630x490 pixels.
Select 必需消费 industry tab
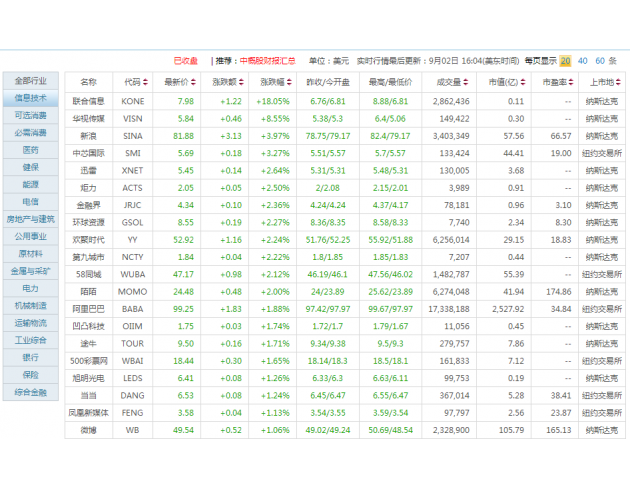point(31,133)
